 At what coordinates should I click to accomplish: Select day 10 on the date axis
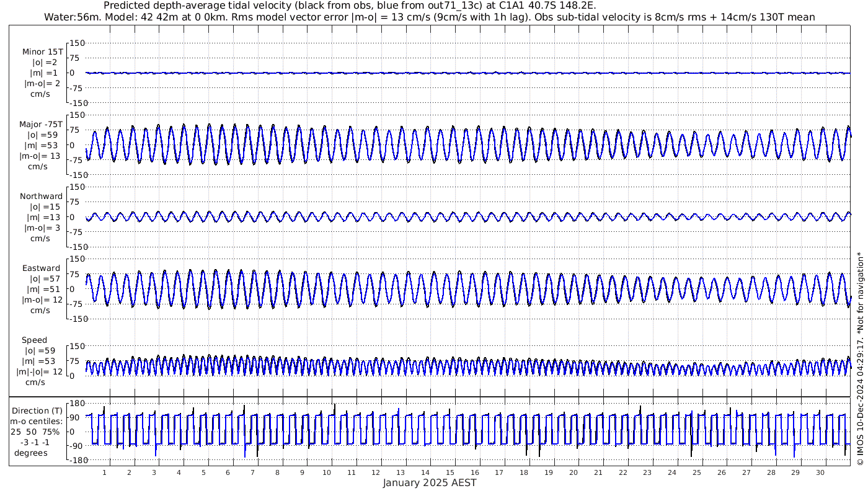327,472
